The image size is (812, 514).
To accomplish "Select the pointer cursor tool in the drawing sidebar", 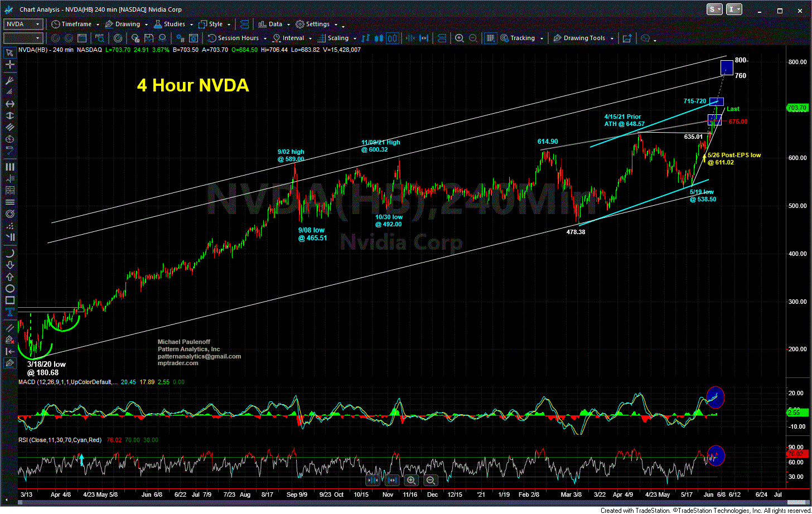I will click(9, 53).
